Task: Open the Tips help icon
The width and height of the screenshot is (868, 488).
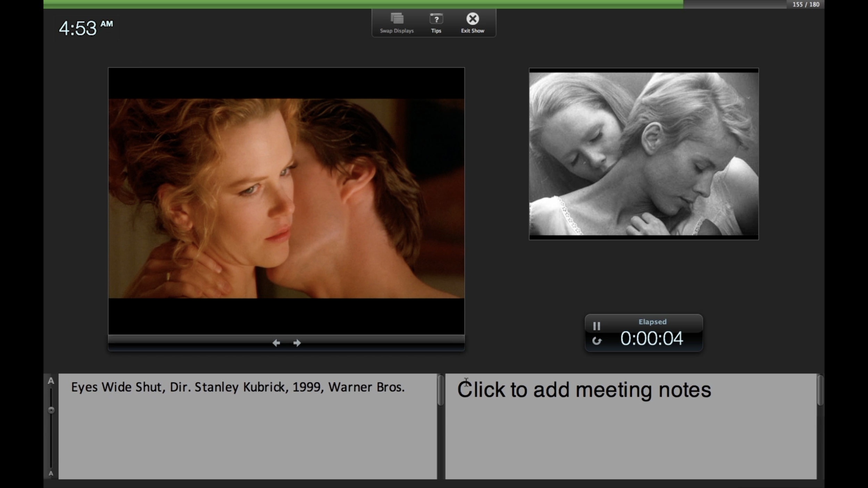Action: click(436, 18)
